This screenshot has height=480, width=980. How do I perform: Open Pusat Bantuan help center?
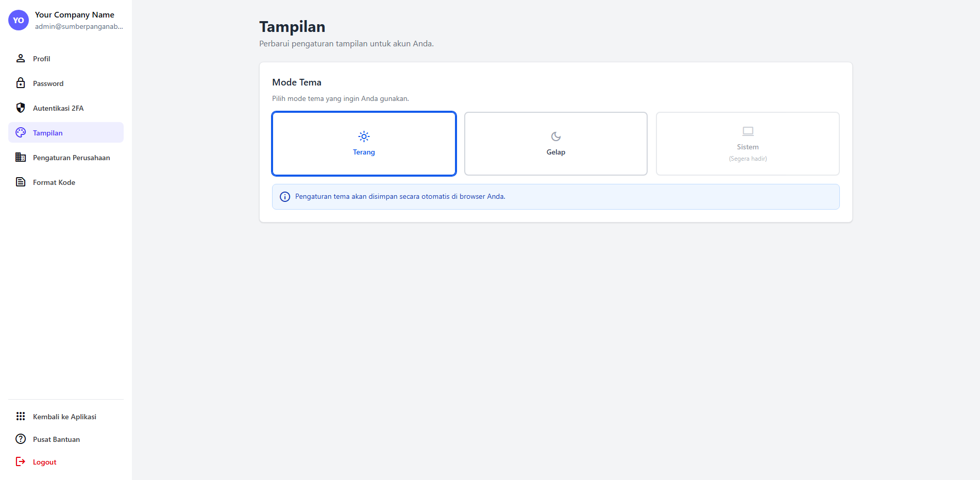[x=57, y=439]
